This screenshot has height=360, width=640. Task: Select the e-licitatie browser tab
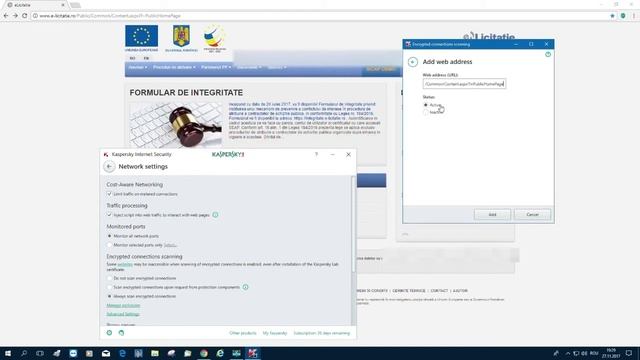[x=36, y=5]
